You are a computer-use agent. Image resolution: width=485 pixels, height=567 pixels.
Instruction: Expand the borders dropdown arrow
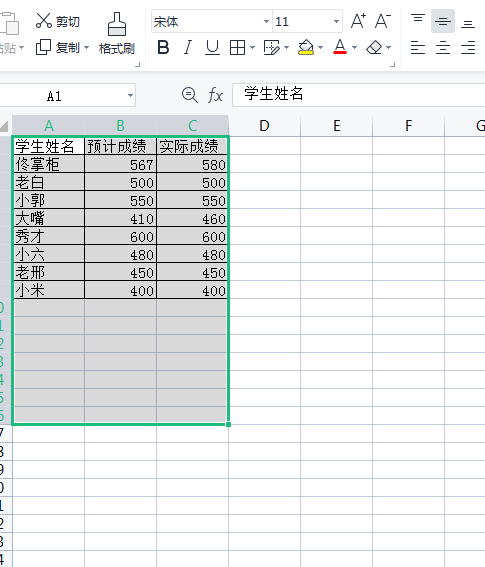coord(252,47)
